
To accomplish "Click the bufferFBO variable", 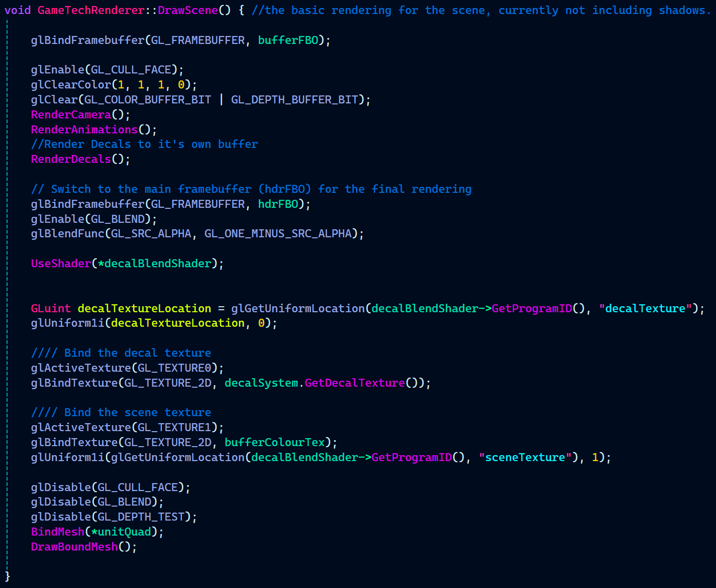I will coord(288,40).
